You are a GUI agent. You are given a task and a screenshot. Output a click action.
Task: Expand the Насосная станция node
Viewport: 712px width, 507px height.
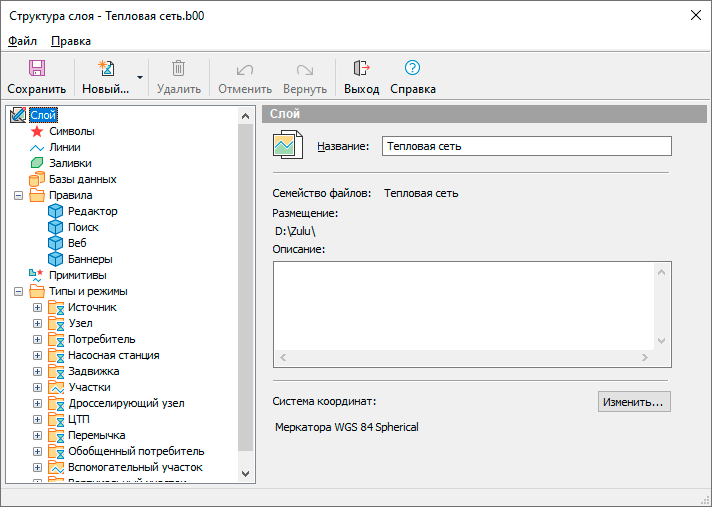pyautogui.click(x=38, y=355)
